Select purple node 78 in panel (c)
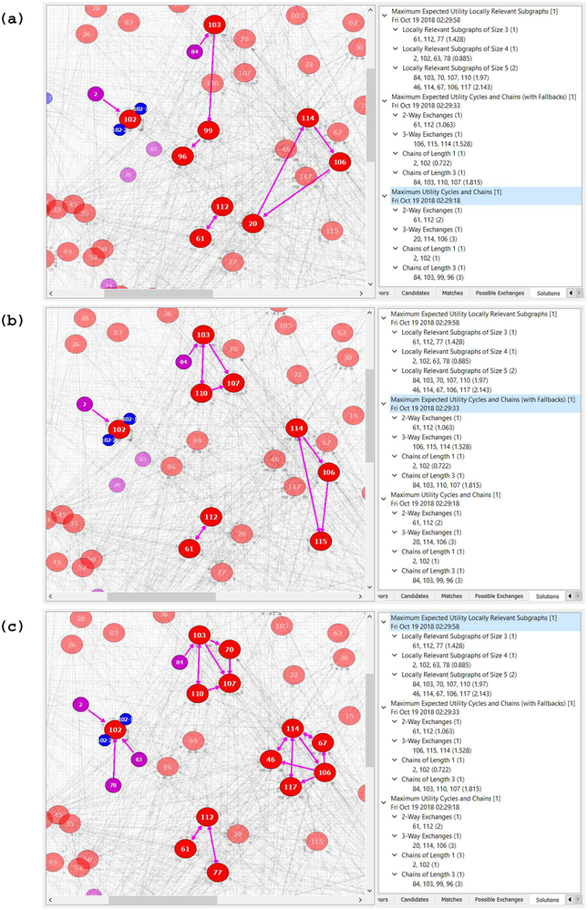This screenshot has height=910, width=588. point(113,785)
